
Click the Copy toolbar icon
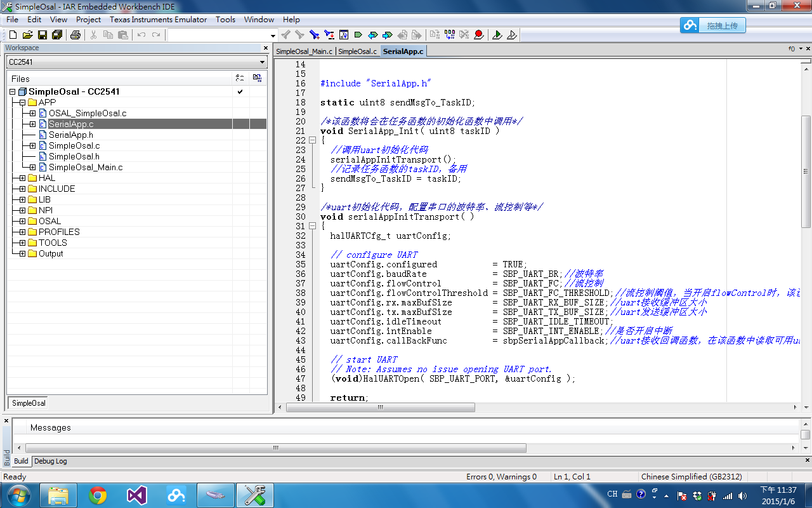coord(108,35)
